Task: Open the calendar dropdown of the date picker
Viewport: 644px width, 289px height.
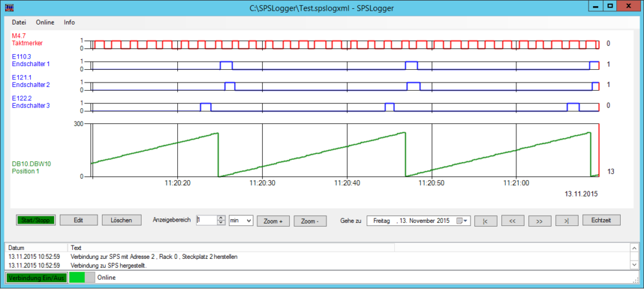Action: click(x=461, y=221)
